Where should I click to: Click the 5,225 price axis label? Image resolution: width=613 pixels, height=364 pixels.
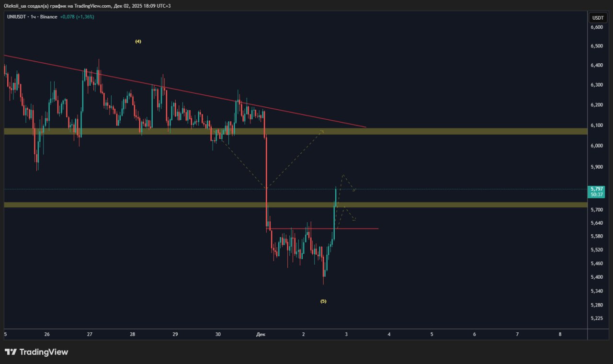tap(597, 318)
